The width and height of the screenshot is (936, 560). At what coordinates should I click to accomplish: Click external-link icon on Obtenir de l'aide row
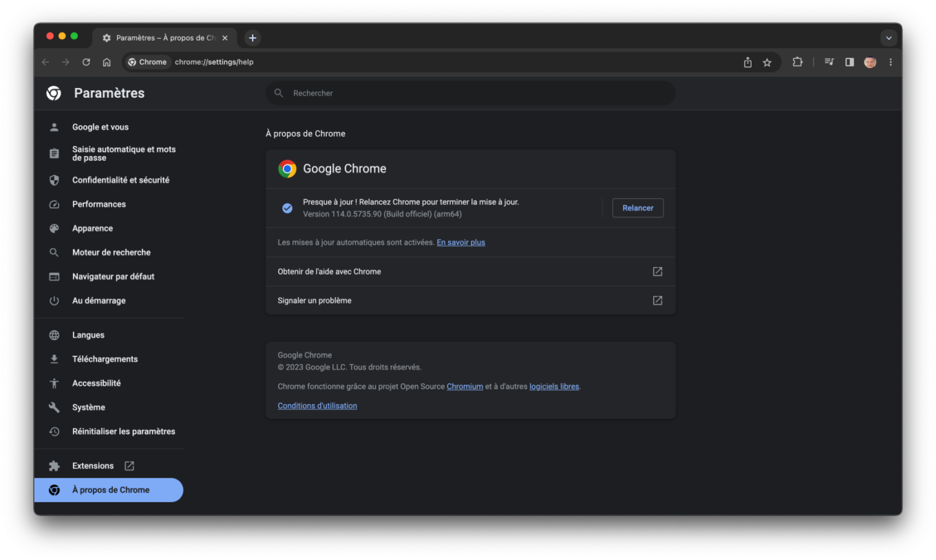pos(657,272)
